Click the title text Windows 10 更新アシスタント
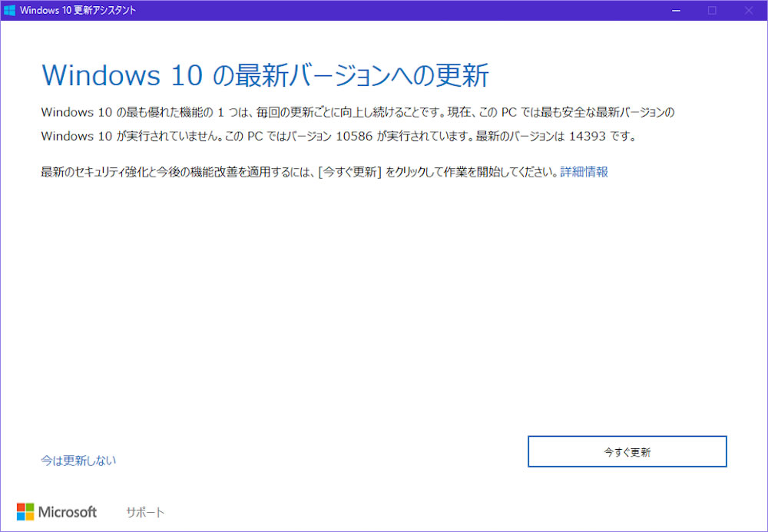768x532 pixels. coord(78,10)
